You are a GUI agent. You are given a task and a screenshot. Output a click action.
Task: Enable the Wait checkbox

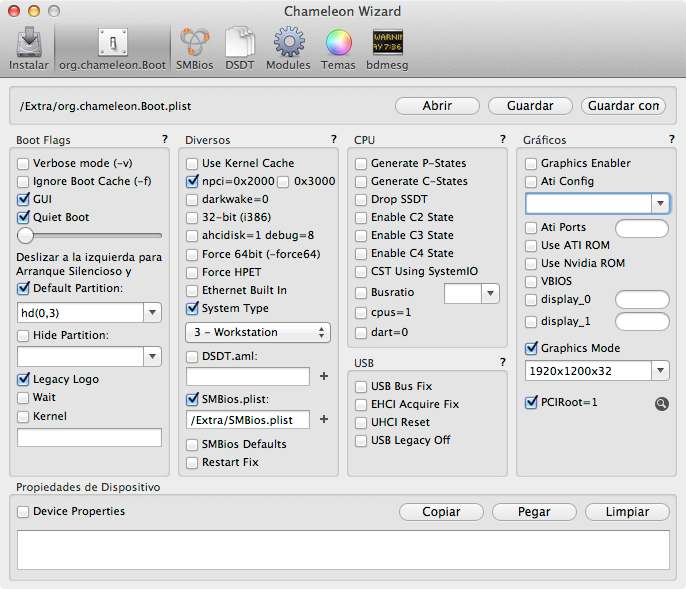click(x=23, y=398)
